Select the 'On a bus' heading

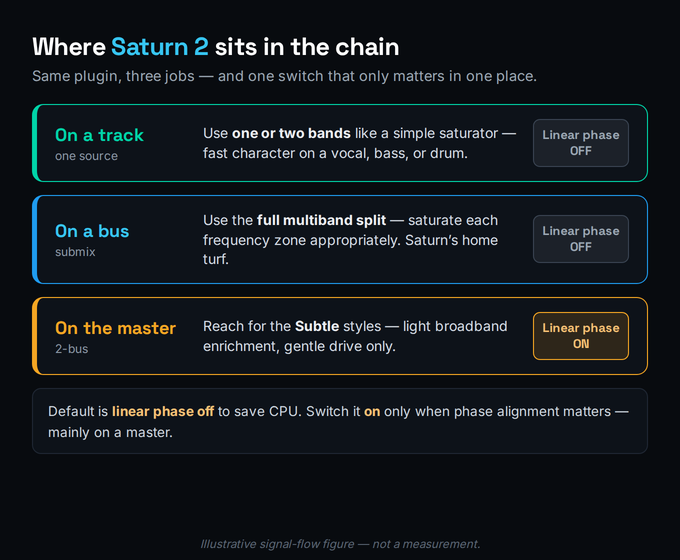[92, 231]
